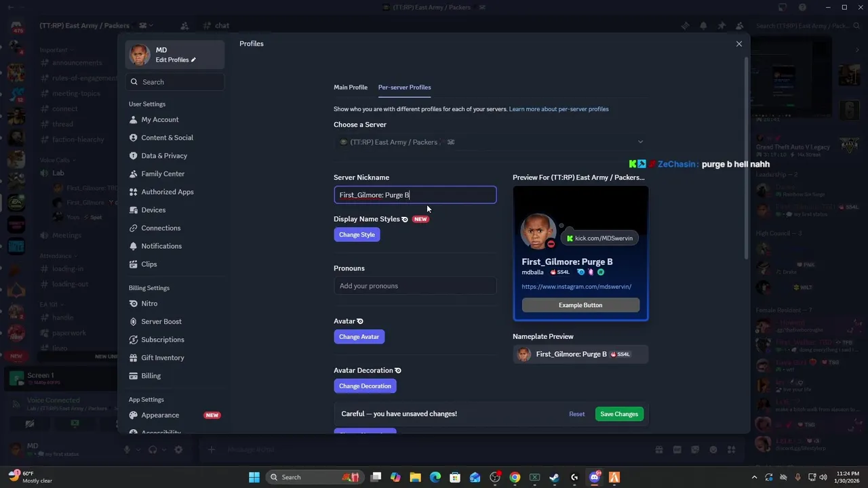
Task: Click the profile preview avatar
Action: 538,231
